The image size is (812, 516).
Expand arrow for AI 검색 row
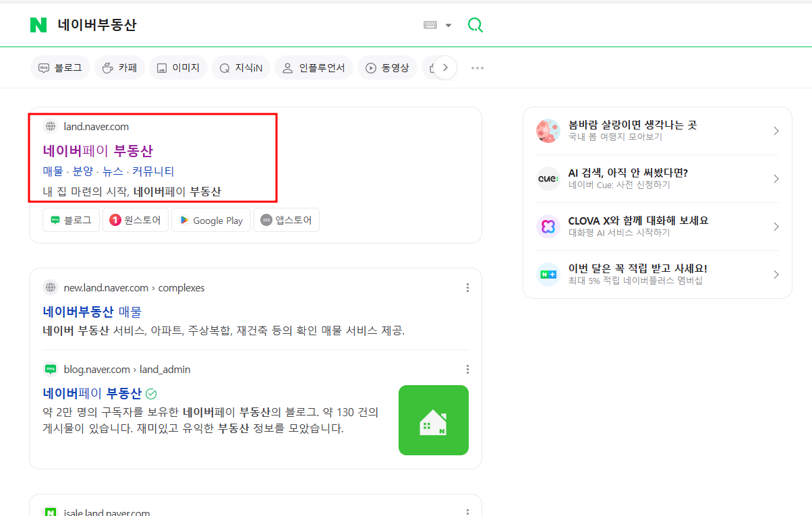(776, 179)
